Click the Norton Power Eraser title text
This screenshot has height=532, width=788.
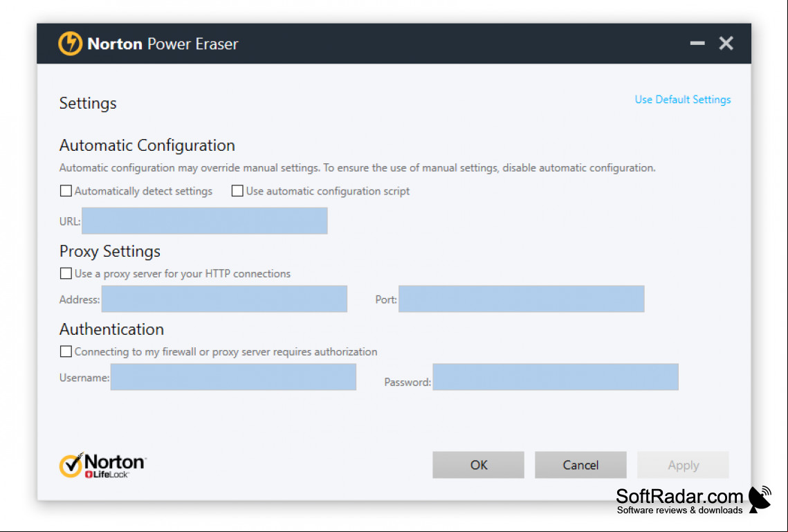pyautogui.click(x=163, y=44)
